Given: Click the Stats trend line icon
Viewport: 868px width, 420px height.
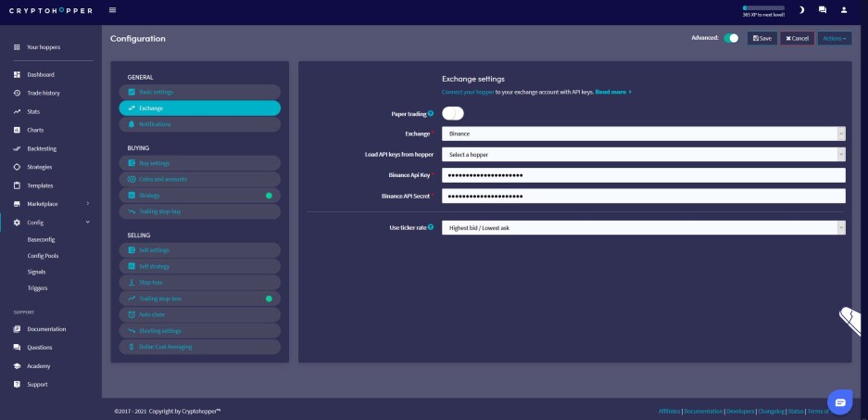Looking at the screenshot, I should point(17,112).
